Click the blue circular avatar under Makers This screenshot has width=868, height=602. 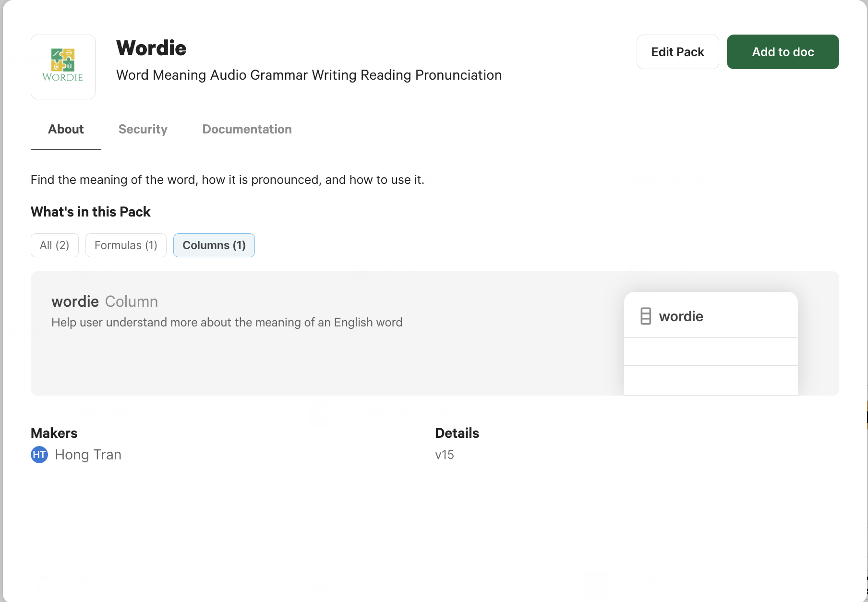(39, 455)
